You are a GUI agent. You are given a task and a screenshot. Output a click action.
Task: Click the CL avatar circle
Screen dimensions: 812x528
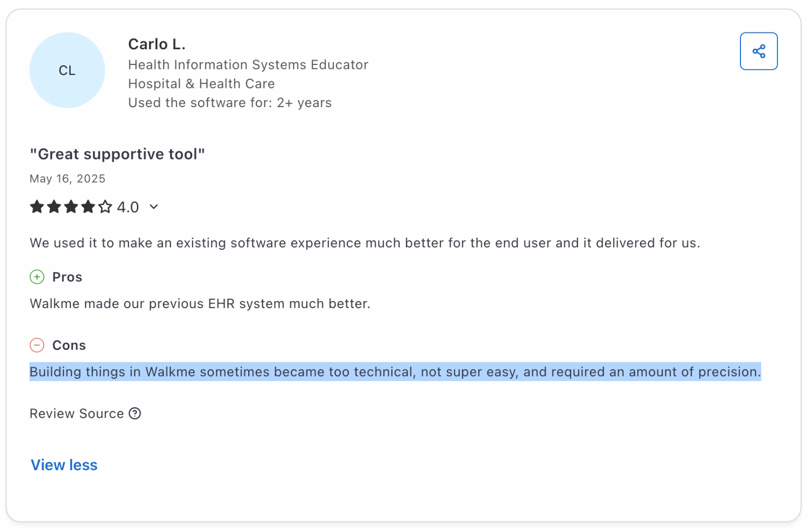67,71
